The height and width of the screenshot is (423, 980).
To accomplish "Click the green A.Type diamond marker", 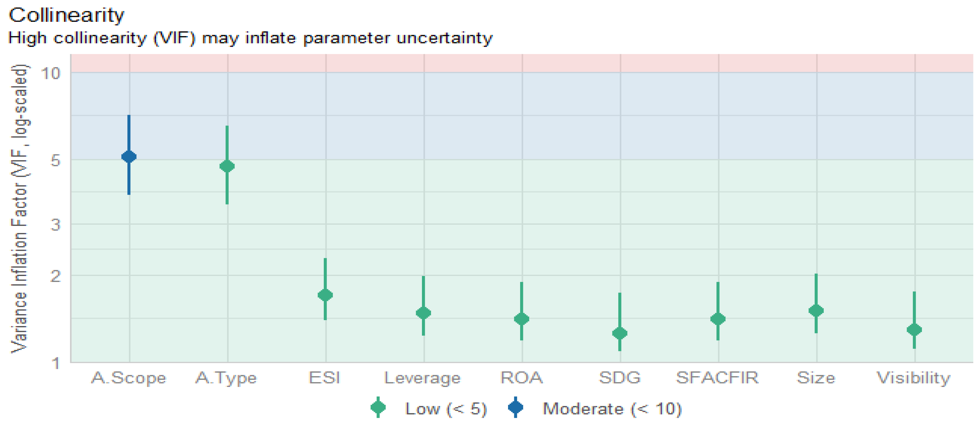I will [x=227, y=166].
